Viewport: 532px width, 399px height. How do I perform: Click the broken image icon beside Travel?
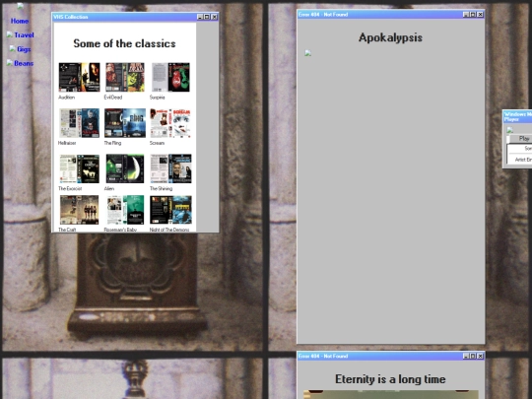click(10, 34)
